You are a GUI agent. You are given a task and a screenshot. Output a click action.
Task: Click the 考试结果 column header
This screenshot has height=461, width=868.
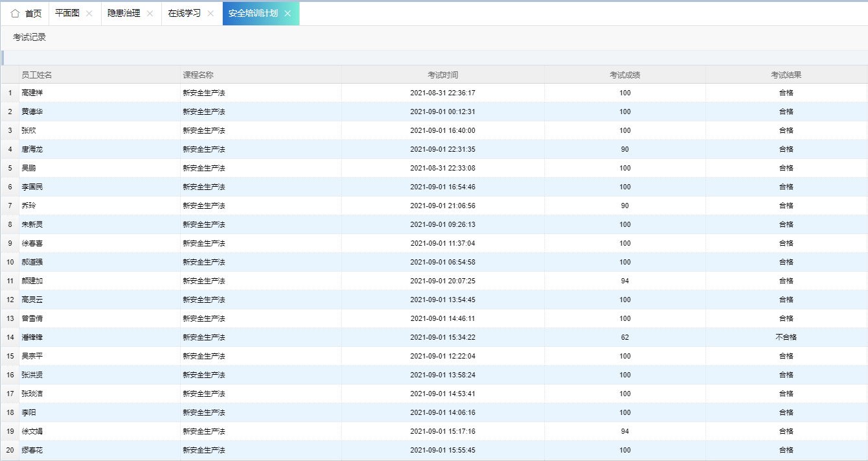click(x=786, y=75)
